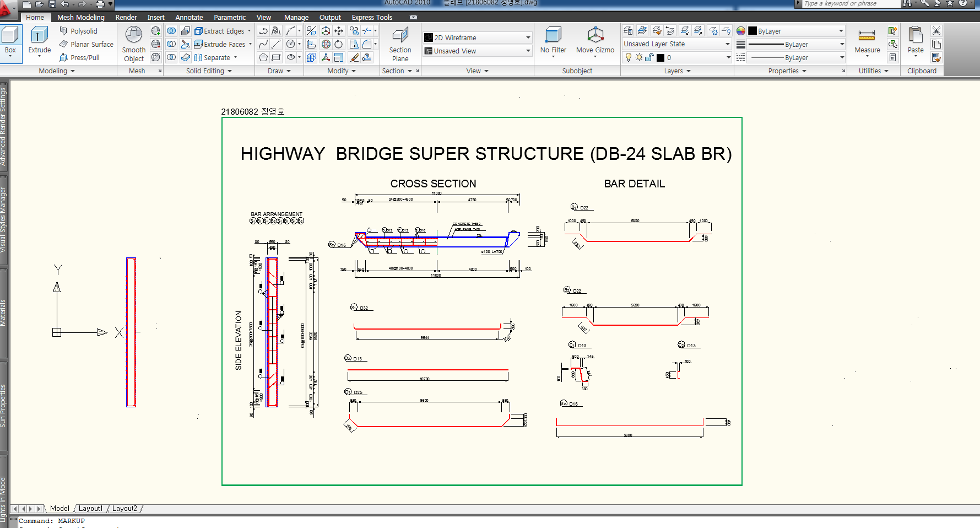Switch to the Layout1 tab
Viewport: 980px width, 528px height.
coord(90,509)
